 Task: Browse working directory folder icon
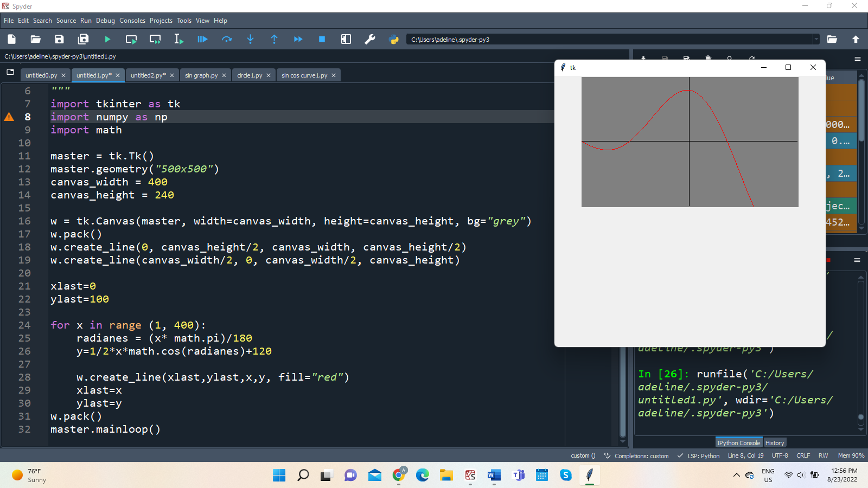(x=832, y=39)
